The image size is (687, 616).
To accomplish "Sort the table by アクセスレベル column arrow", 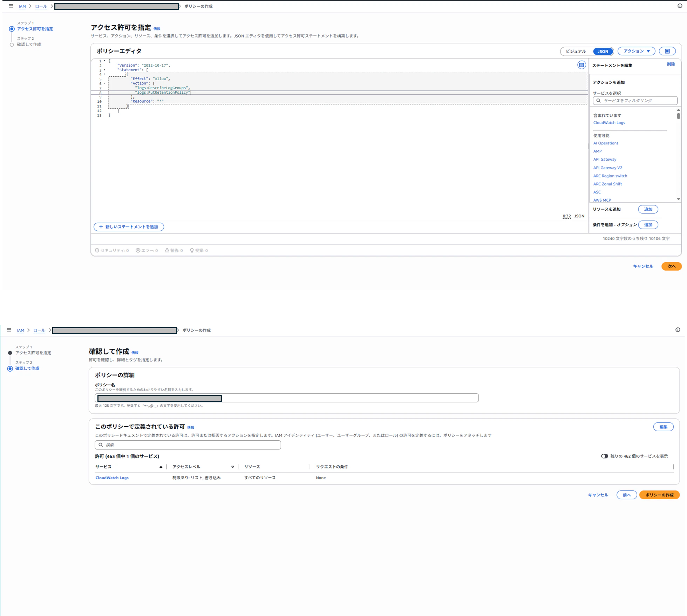I will 232,467.
